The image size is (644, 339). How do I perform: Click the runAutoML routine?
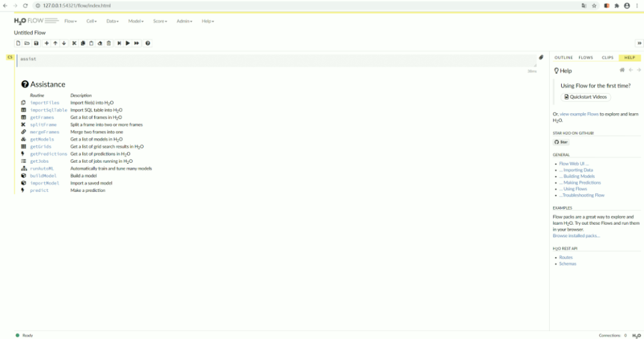42,169
